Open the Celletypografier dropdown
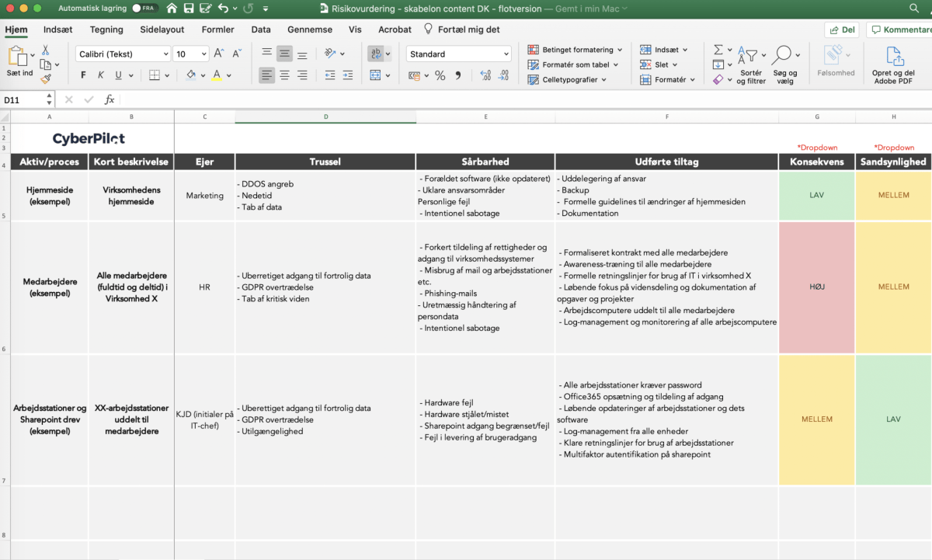This screenshot has width=932, height=560. (x=567, y=79)
